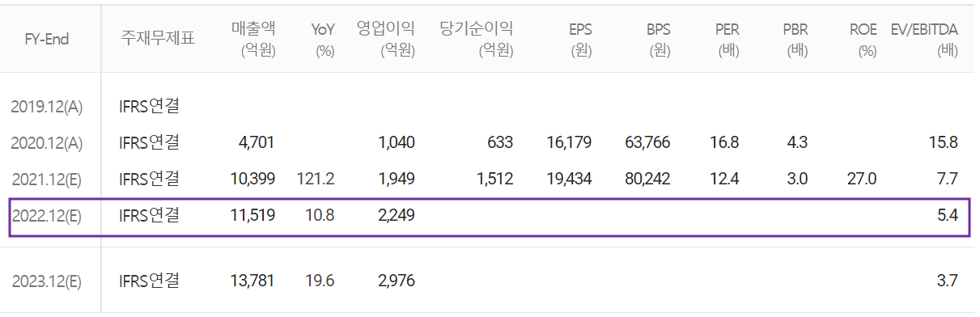Click the FY-End column header
The width and height of the screenshot is (980, 317).
[46, 39]
